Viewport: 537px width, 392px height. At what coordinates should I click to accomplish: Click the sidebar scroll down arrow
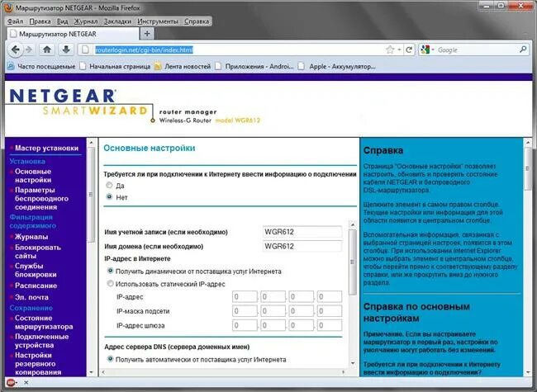[91, 372]
